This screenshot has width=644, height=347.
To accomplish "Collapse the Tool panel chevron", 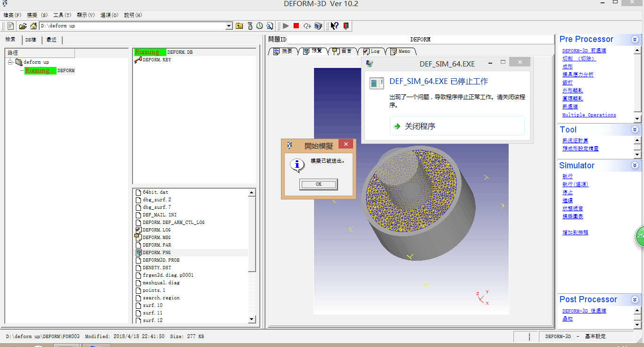I will pyautogui.click(x=635, y=130).
